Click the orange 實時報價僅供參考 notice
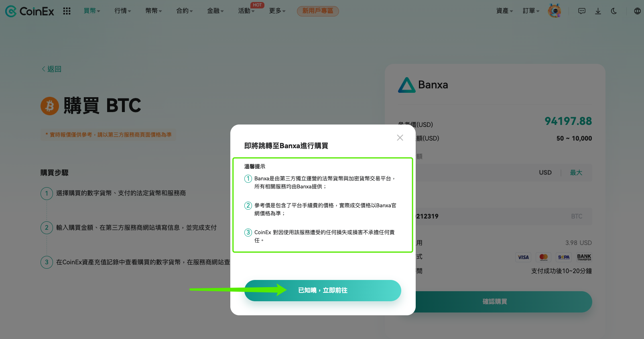The width and height of the screenshot is (644, 339). [x=108, y=135]
